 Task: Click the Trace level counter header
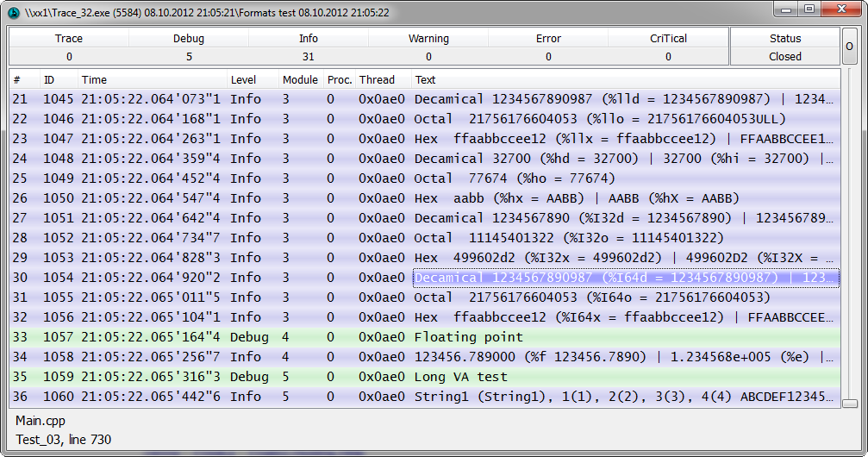tap(69, 38)
